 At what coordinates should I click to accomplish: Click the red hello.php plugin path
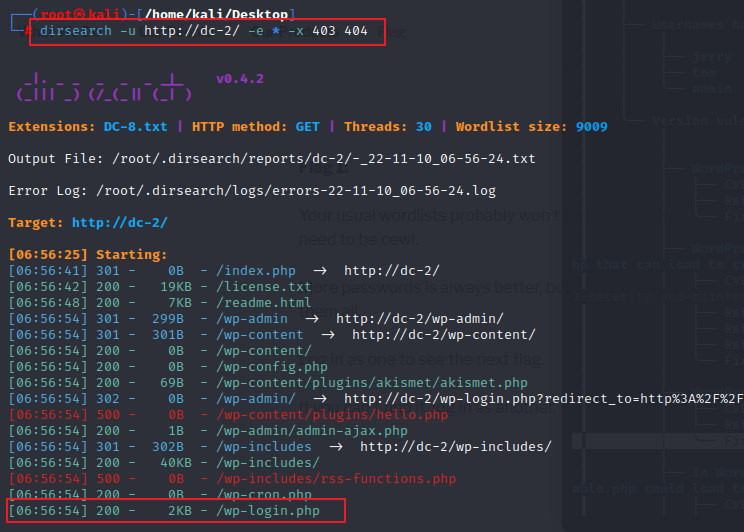(x=331, y=414)
